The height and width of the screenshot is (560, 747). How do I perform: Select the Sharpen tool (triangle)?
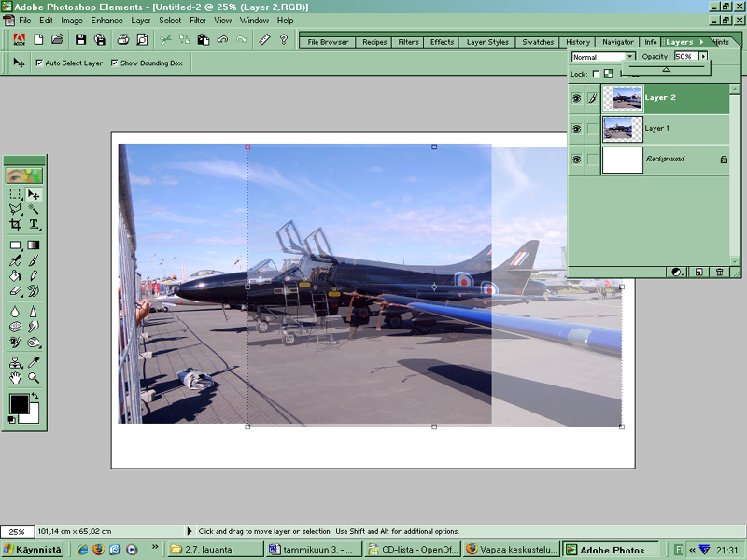pyautogui.click(x=34, y=312)
